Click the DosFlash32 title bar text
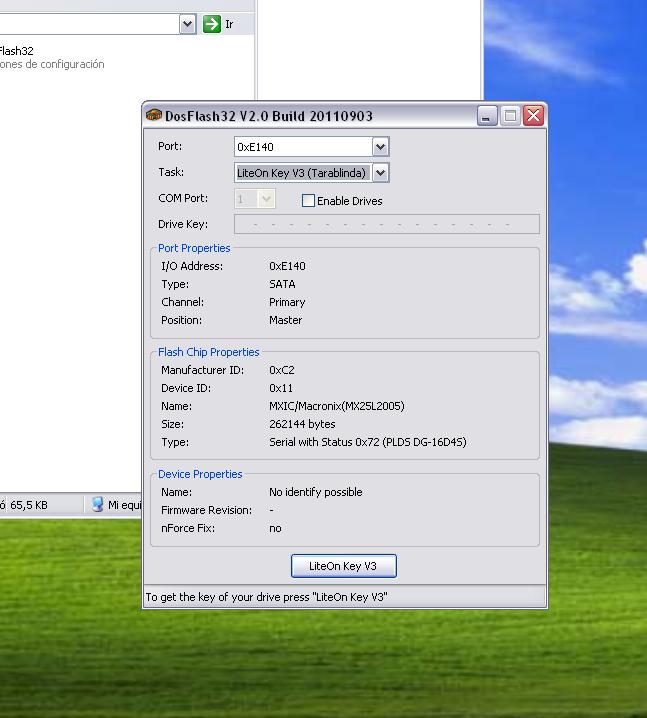Viewport: 647px width, 718px height. [x=269, y=116]
